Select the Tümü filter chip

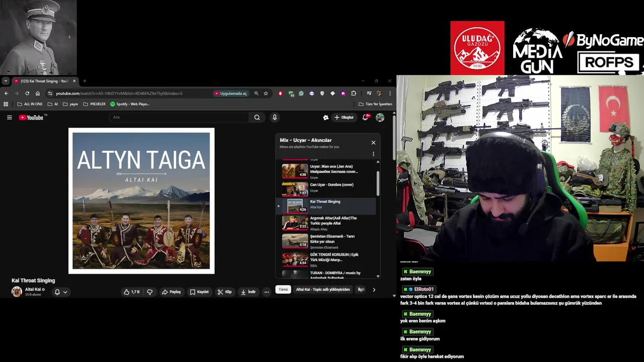(x=283, y=290)
